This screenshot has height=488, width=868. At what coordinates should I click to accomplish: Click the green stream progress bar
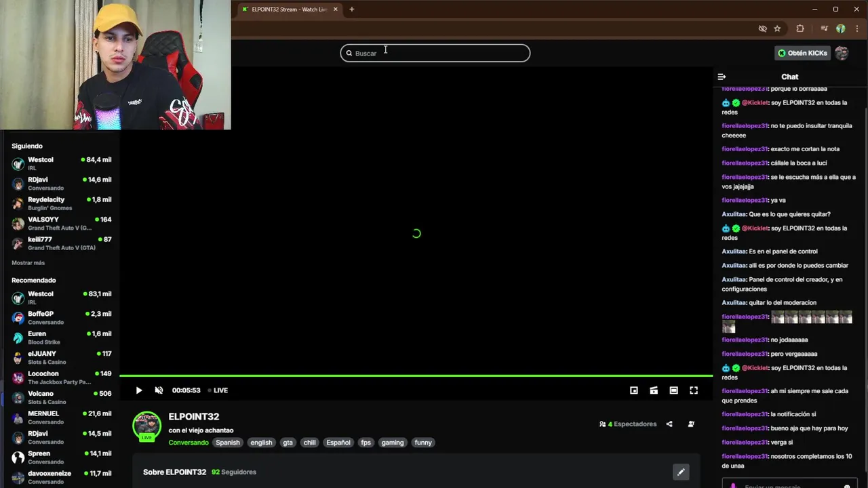[x=416, y=375]
